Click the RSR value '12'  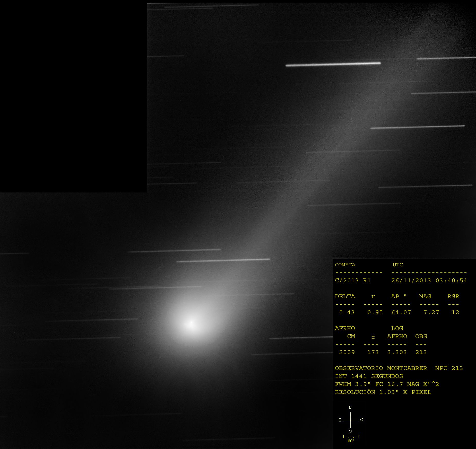[455, 312]
